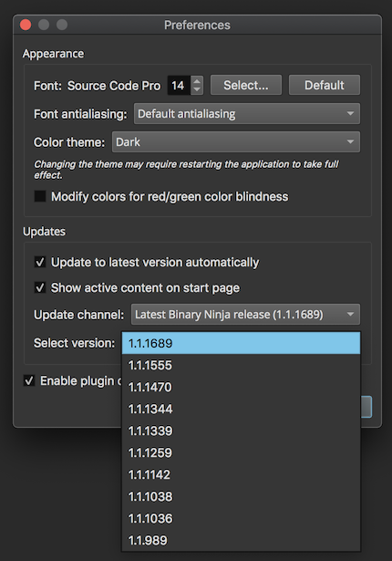Image resolution: width=392 pixels, height=561 pixels.
Task: Reset font with Default button
Action: point(324,85)
